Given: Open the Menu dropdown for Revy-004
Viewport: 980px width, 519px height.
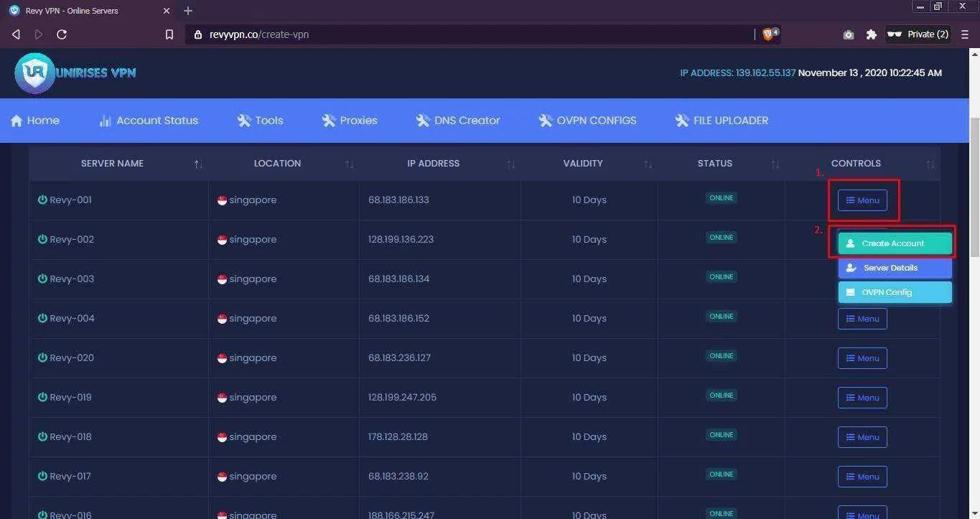Looking at the screenshot, I should pyautogui.click(x=862, y=319).
